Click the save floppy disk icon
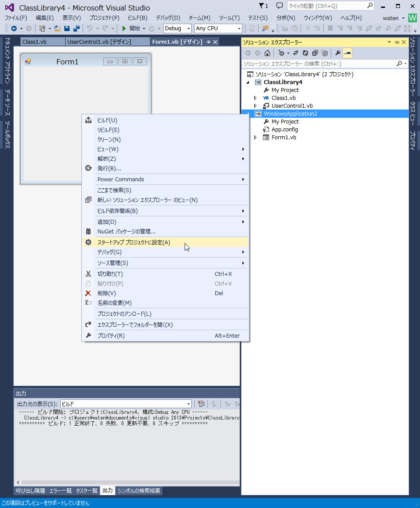 point(67,28)
